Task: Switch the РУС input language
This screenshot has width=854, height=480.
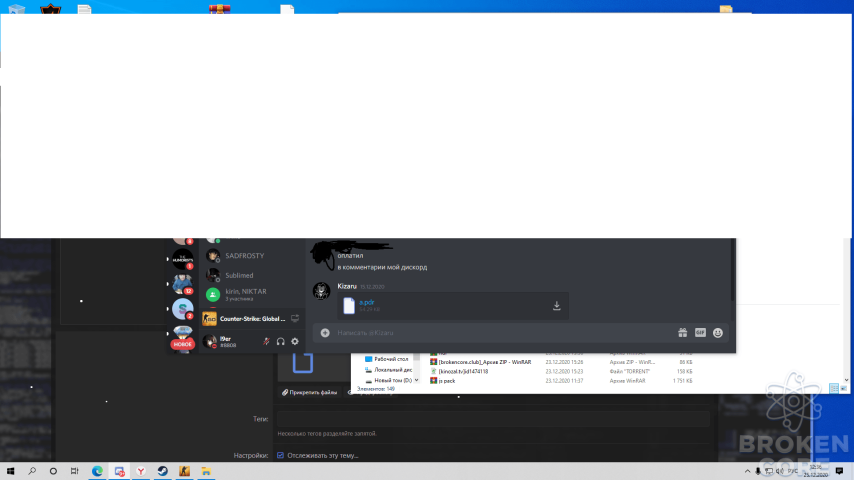Action: pos(792,471)
